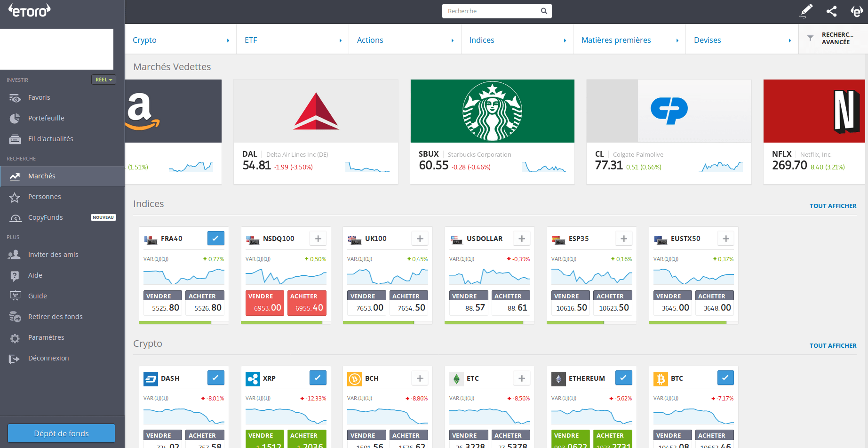
Task: Open Fil d'actualités in the sidebar
Action: coord(62,139)
